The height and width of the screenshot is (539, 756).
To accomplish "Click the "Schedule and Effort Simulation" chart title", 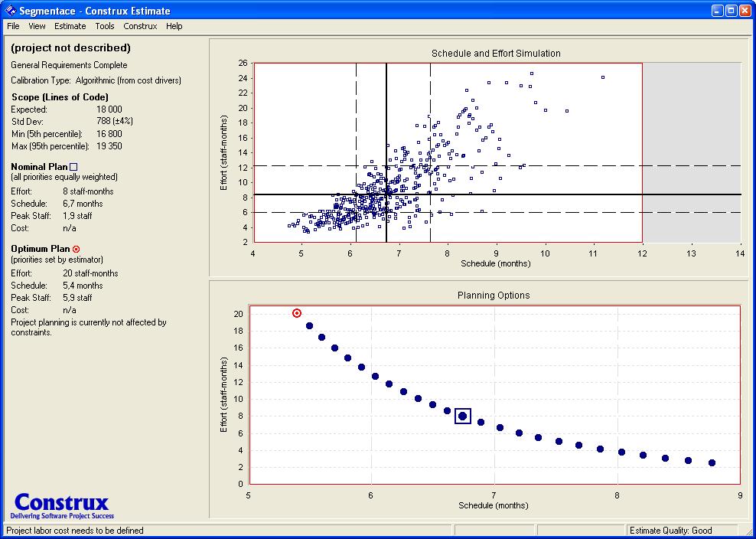I will pos(496,54).
